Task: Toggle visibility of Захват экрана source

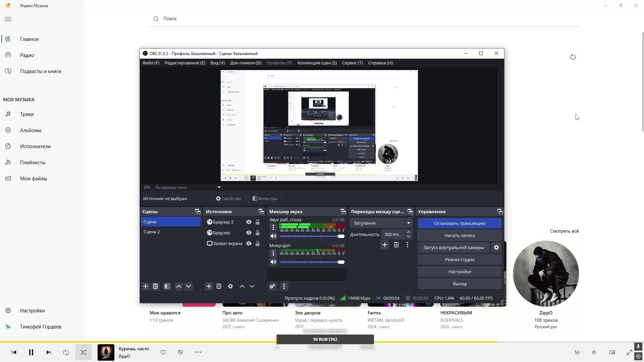Action: (249, 243)
